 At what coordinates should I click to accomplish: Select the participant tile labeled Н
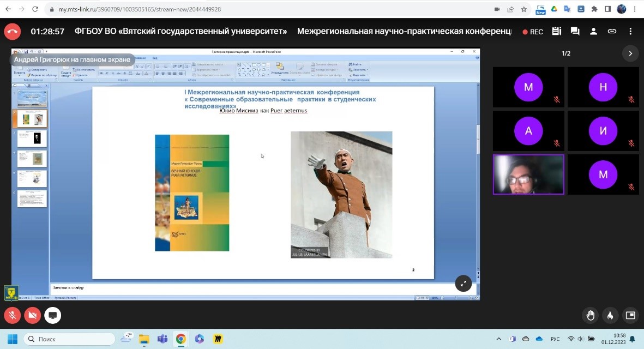pyautogui.click(x=603, y=87)
